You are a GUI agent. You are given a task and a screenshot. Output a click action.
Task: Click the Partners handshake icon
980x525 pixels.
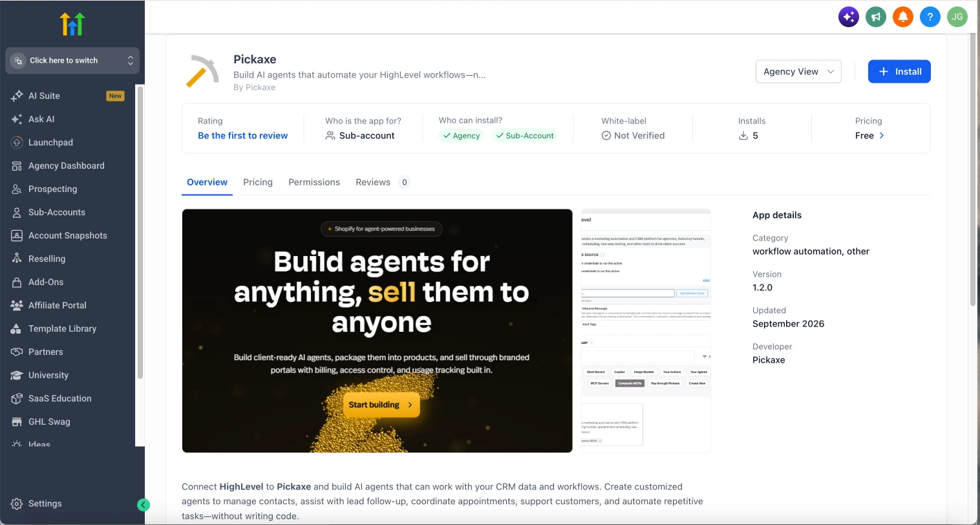coord(17,352)
